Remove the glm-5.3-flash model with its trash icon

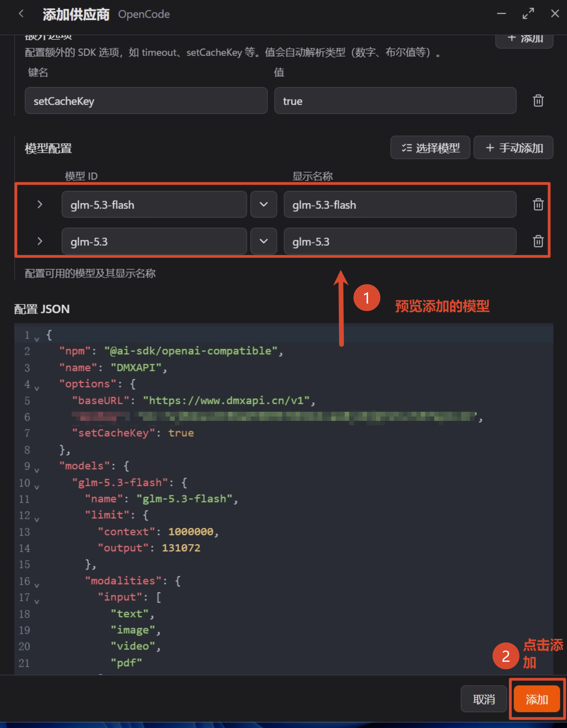pos(538,204)
